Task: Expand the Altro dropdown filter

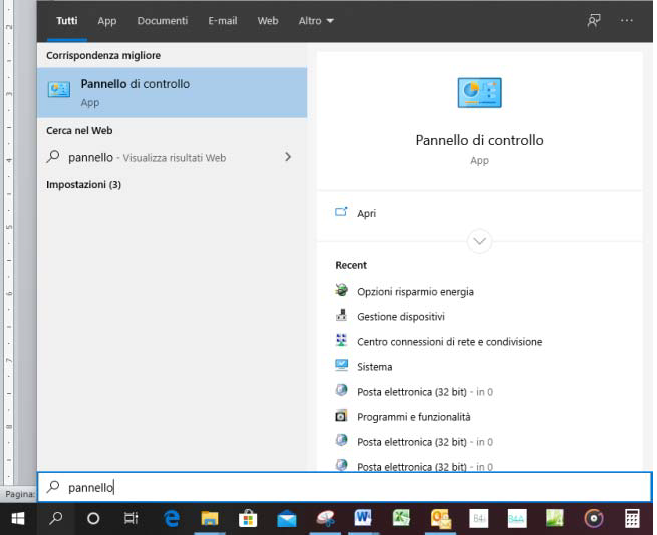Action: (x=316, y=21)
